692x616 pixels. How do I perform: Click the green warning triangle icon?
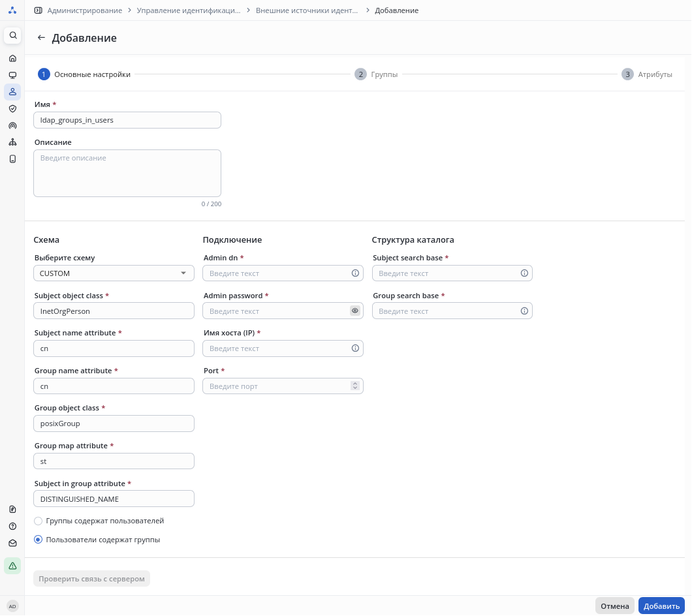[x=12, y=566]
